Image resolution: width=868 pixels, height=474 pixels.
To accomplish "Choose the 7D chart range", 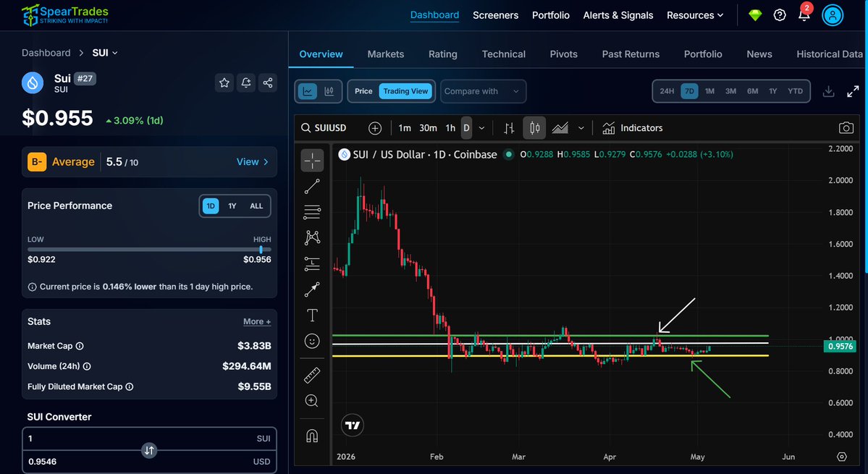I will pyautogui.click(x=689, y=91).
